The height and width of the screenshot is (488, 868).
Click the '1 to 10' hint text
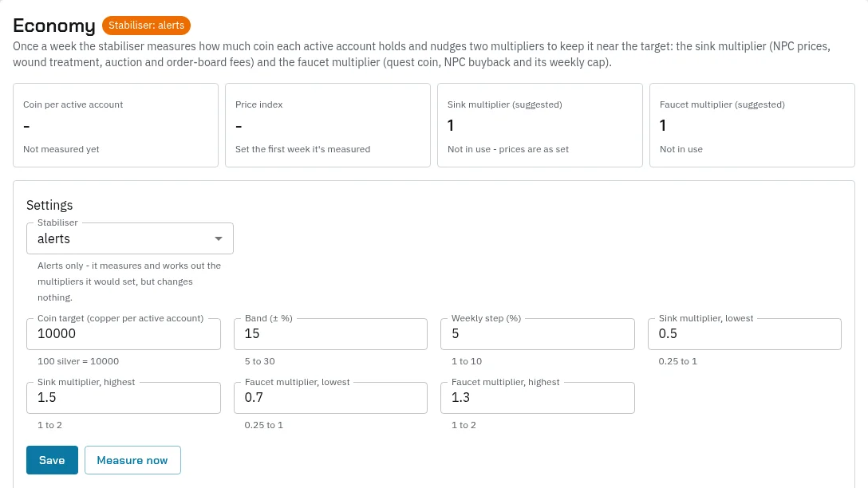coord(467,361)
